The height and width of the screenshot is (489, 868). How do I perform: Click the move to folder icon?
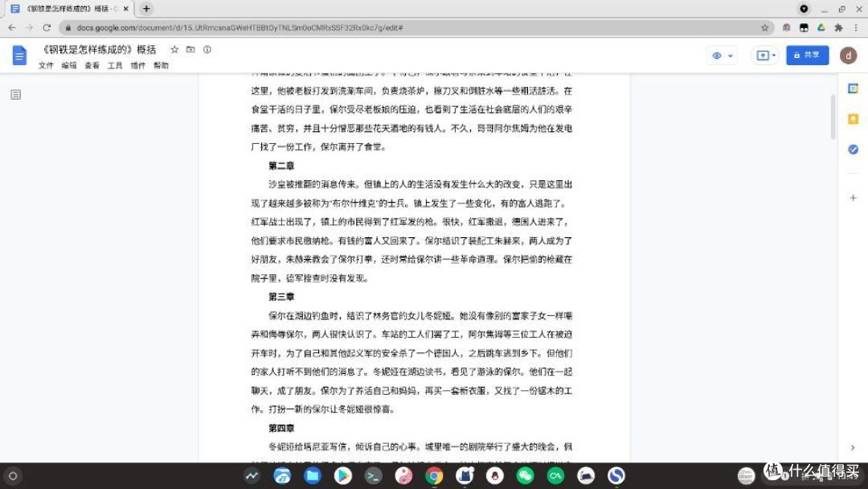pyautogui.click(x=190, y=49)
